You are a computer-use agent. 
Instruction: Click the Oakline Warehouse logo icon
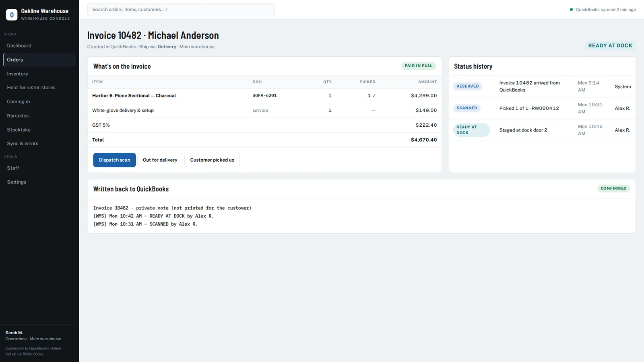pyautogui.click(x=12, y=14)
